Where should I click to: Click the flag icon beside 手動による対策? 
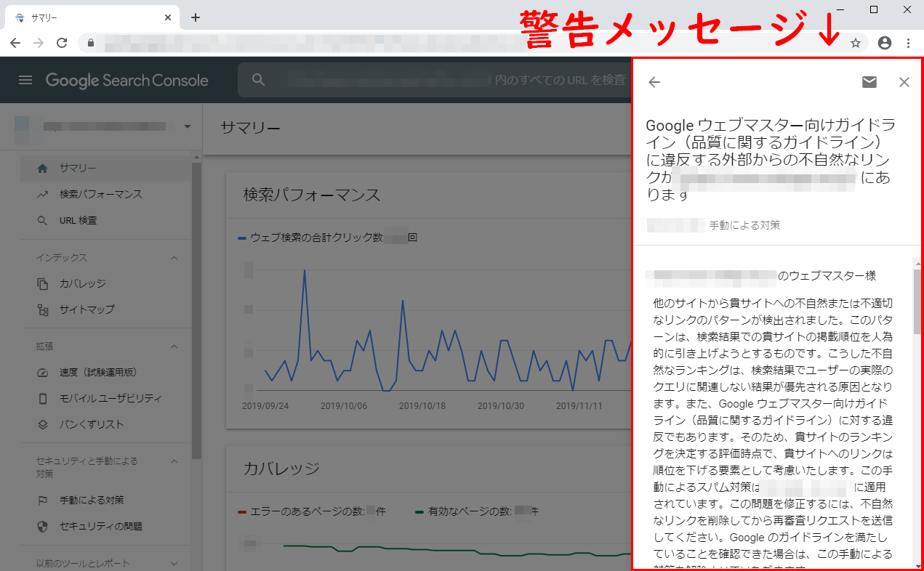(43, 500)
